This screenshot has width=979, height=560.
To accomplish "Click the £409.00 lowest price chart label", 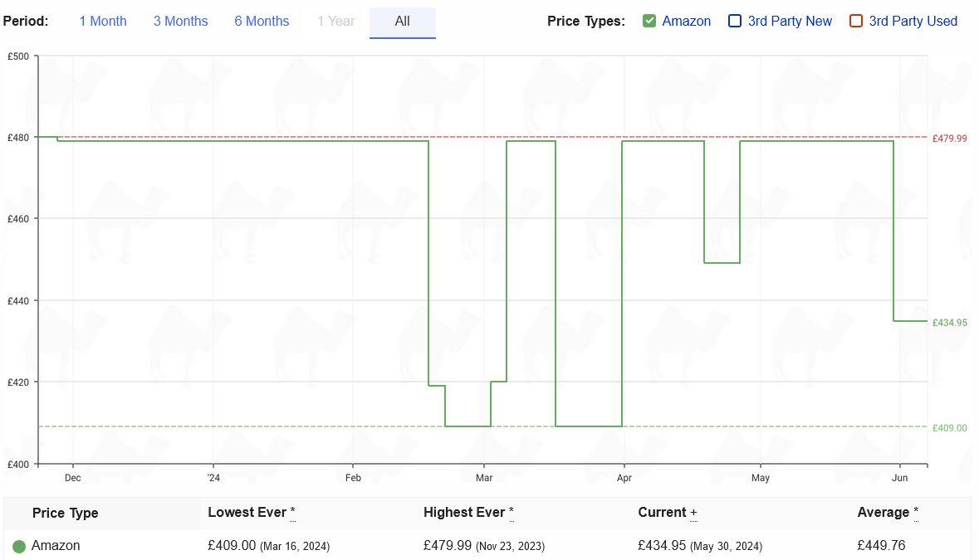I will tap(949, 428).
